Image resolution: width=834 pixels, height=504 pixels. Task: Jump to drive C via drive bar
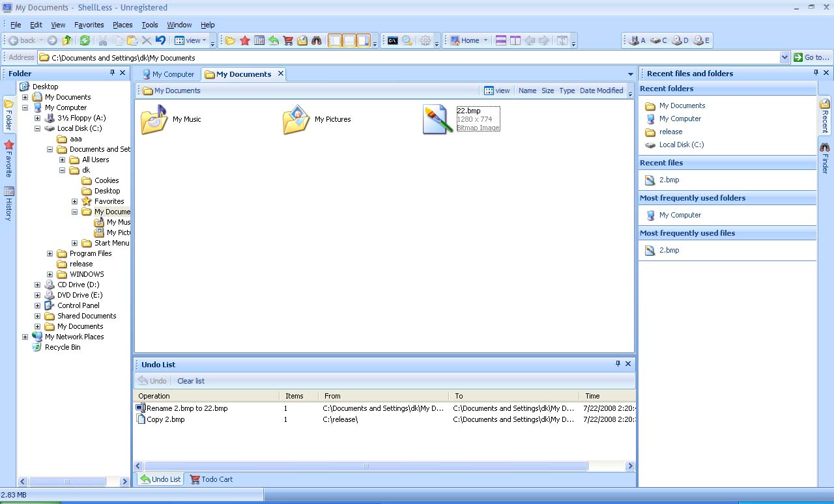[659, 40]
